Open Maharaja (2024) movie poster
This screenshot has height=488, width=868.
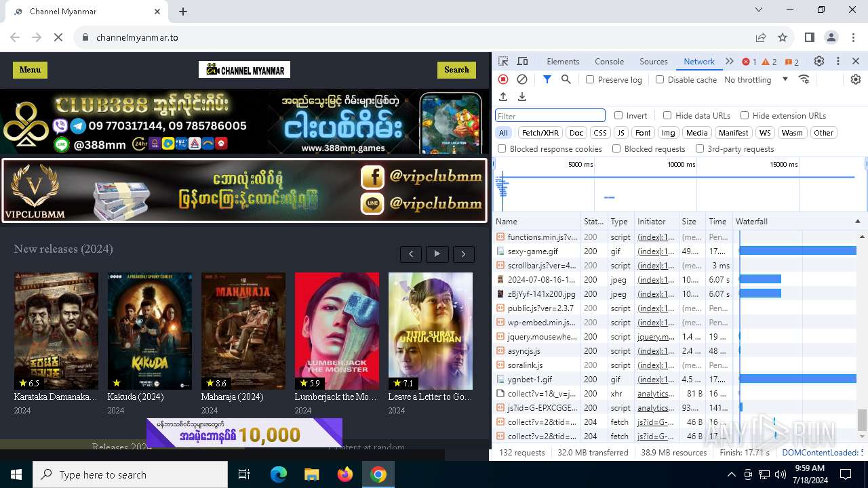pyautogui.click(x=243, y=331)
